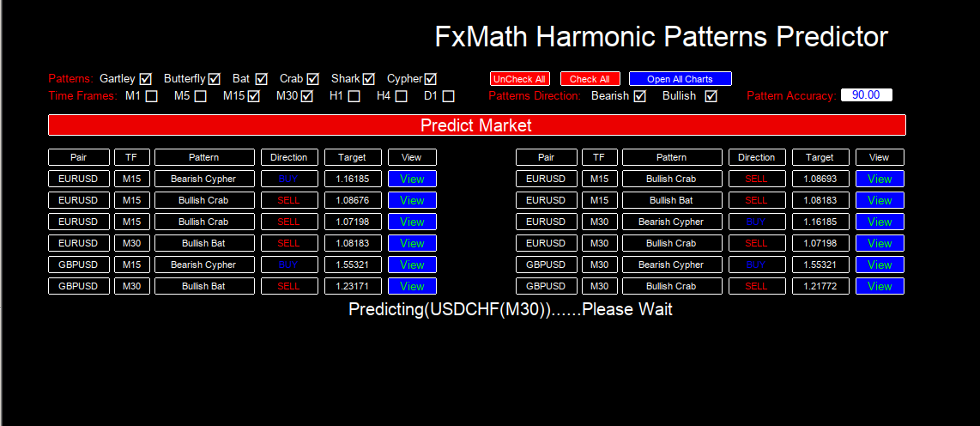Select target value 1.08676

click(353, 200)
